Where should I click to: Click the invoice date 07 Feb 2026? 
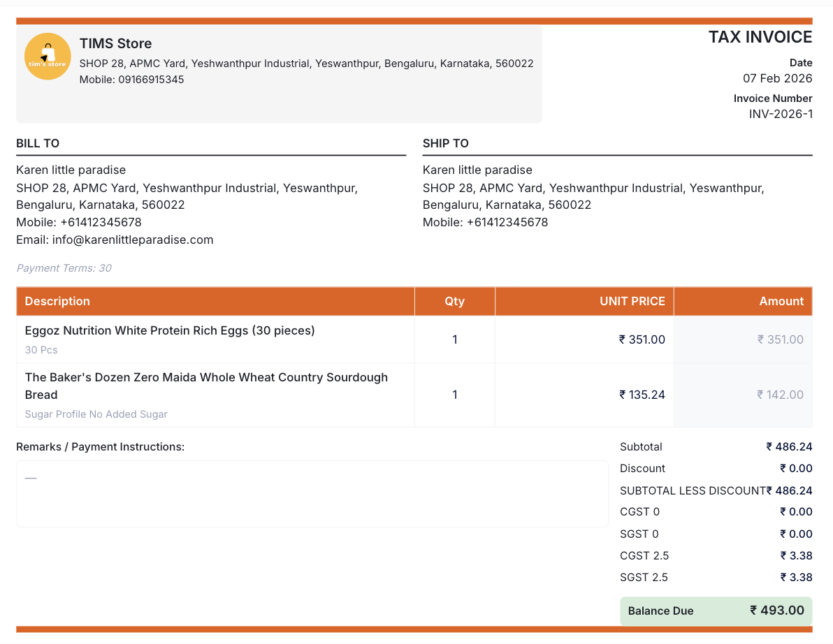777,78
